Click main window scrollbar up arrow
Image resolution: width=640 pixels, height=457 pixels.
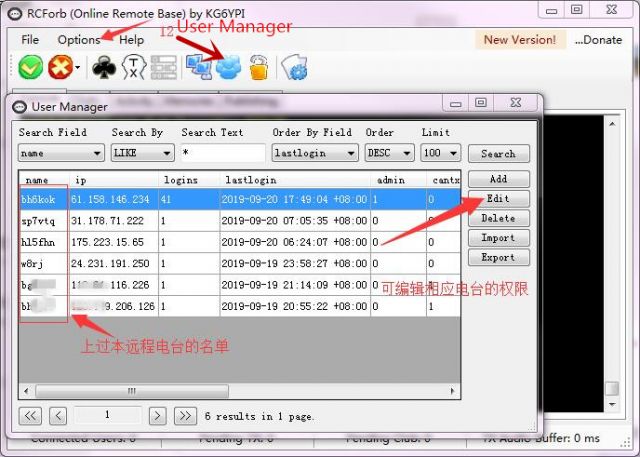click(x=612, y=124)
